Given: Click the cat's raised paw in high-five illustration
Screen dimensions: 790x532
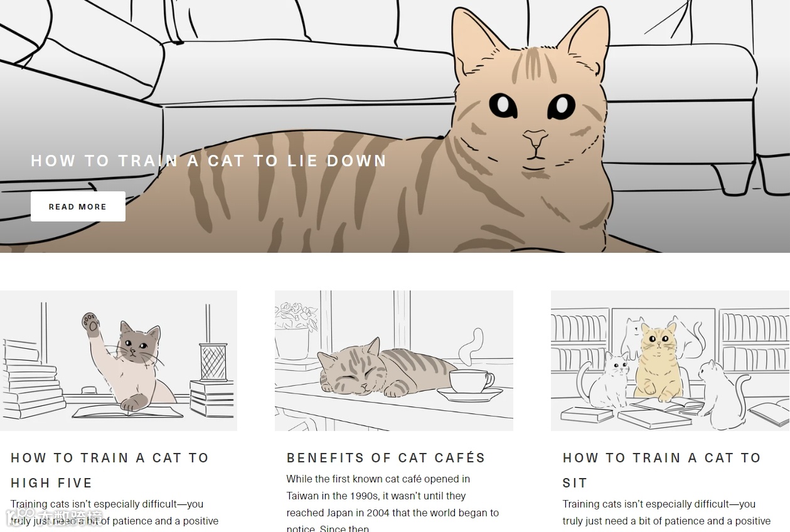Looking at the screenshot, I should (x=92, y=324).
